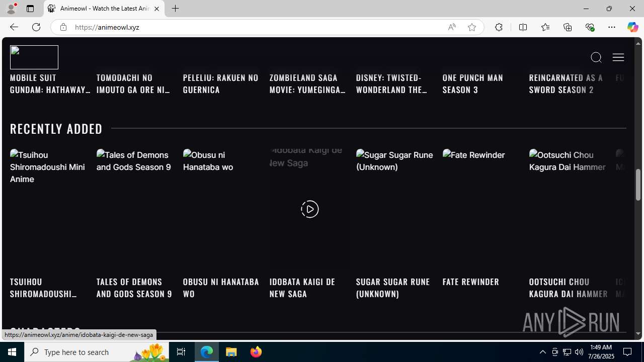The height and width of the screenshot is (362, 644).
Task: Open Tales of Demons and Gods thumbnail
Action: (x=137, y=209)
